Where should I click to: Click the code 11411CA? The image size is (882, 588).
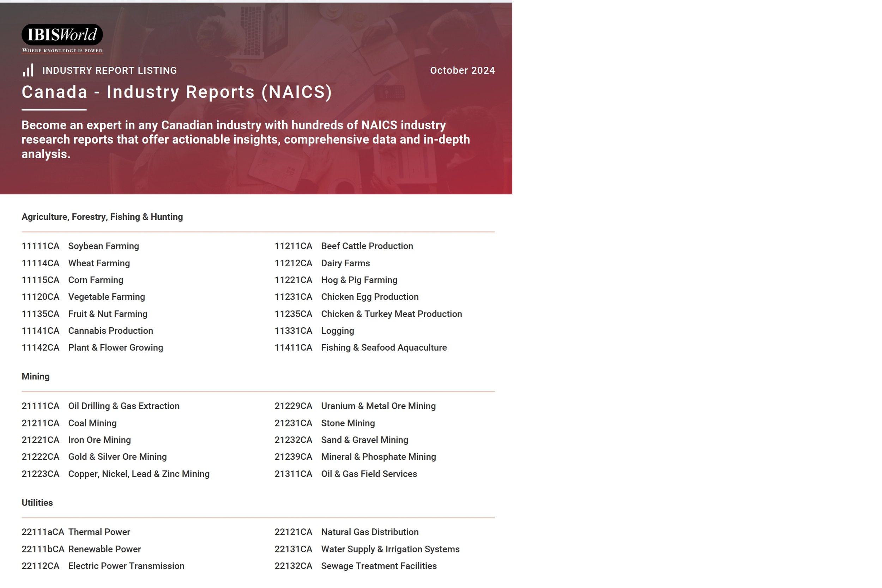[x=293, y=348]
